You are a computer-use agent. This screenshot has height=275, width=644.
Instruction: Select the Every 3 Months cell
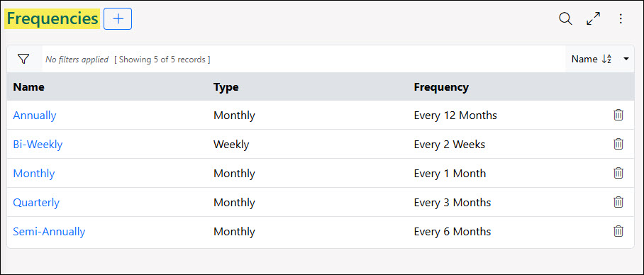(453, 203)
